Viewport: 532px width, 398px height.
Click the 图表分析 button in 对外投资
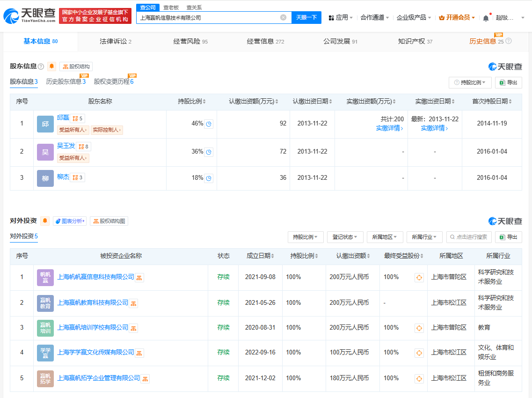click(x=70, y=221)
